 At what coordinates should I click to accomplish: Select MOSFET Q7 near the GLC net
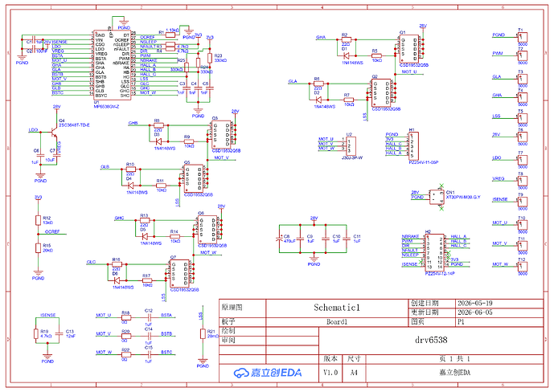click(180, 273)
